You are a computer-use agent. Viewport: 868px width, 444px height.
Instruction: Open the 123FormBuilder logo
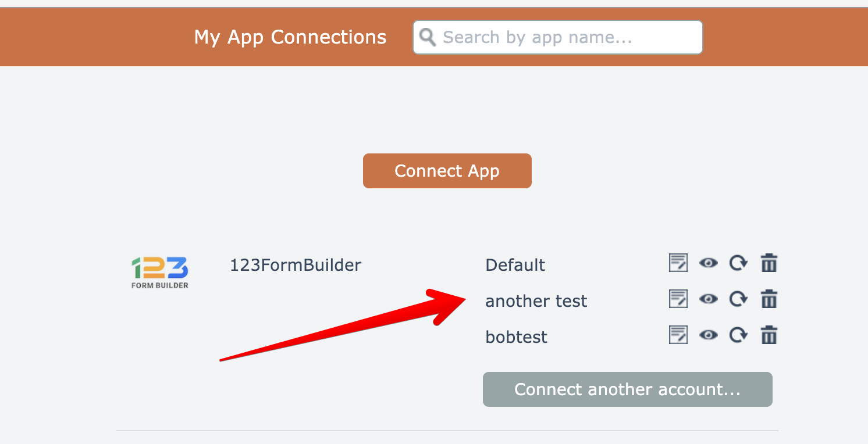tap(160, 272)
